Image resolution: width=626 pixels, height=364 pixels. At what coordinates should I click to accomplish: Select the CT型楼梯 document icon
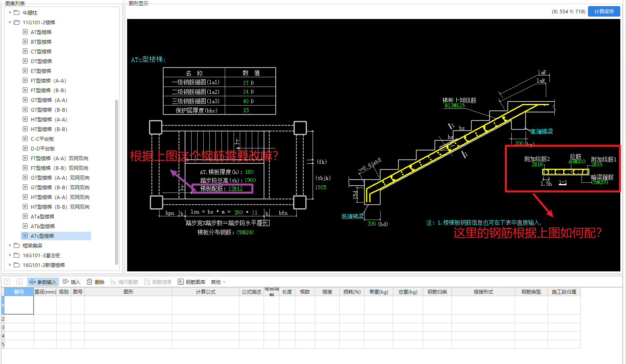[25, 51]
